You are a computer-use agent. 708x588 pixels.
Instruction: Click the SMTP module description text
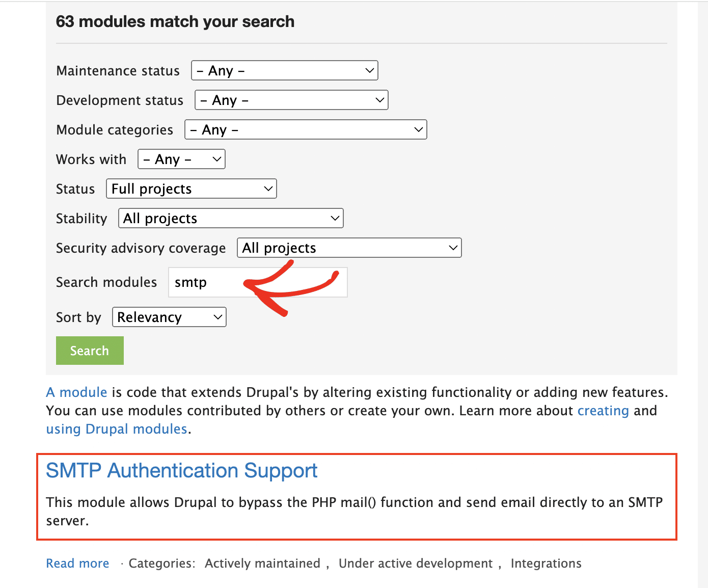(354, 511)
